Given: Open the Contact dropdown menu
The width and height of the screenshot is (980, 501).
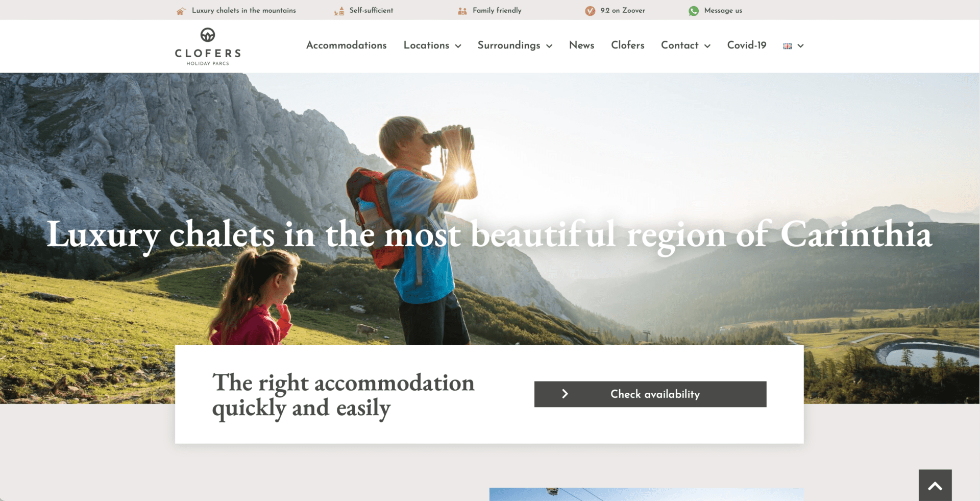Looking at the screenshot, I should [x=685, y=45].
